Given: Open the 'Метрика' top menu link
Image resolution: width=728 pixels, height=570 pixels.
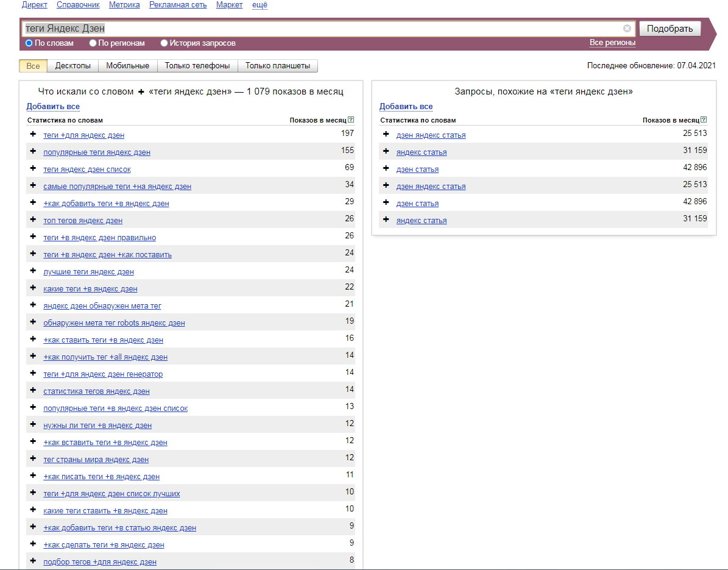Looking at the screenshot, I should pos(124,5).
